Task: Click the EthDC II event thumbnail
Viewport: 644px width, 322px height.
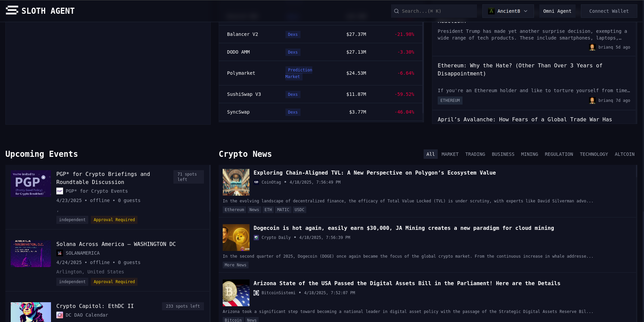Action: [31, 312]
